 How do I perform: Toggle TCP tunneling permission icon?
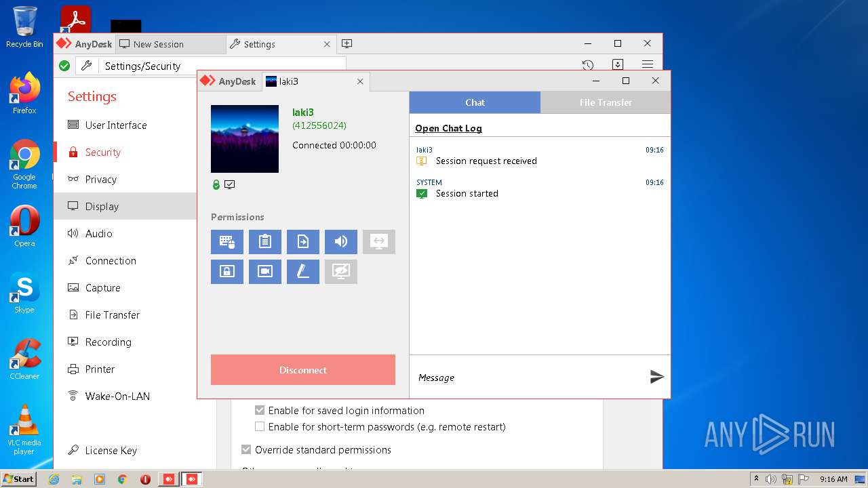(x=379, y=242)
